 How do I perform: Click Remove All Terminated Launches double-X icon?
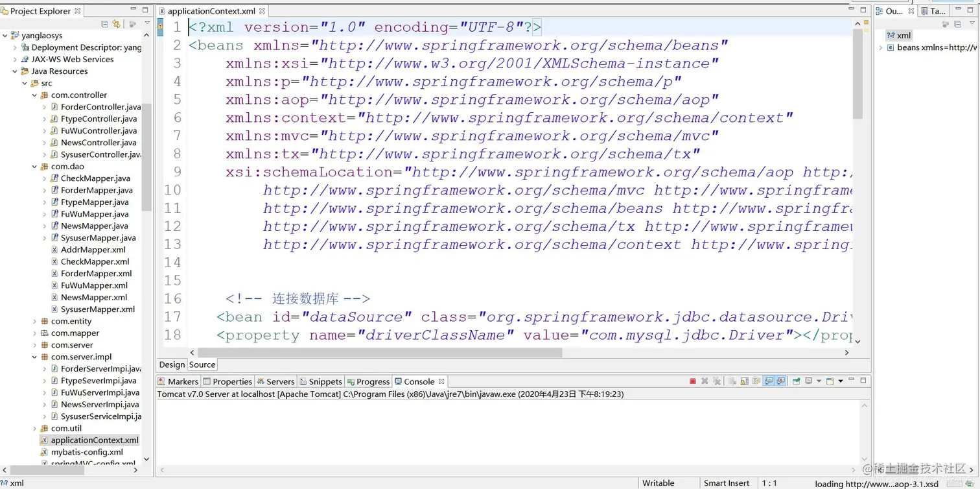(717, 381)
